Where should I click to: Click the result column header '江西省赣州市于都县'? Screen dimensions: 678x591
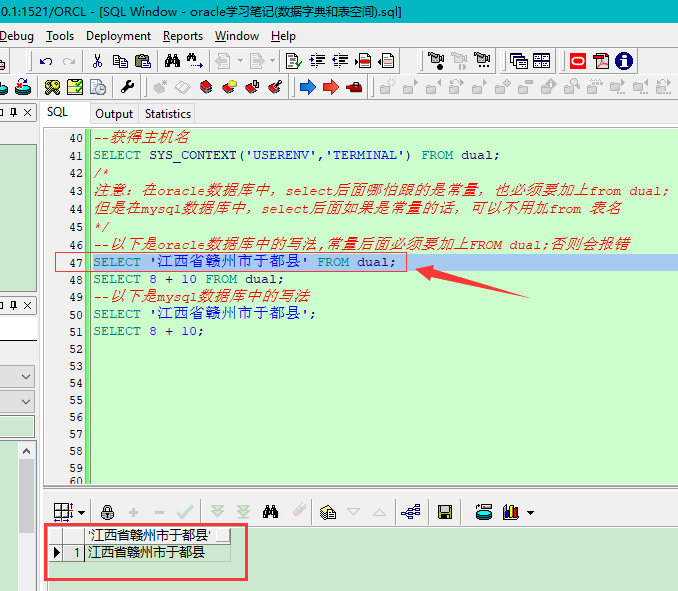pos(158,536)
